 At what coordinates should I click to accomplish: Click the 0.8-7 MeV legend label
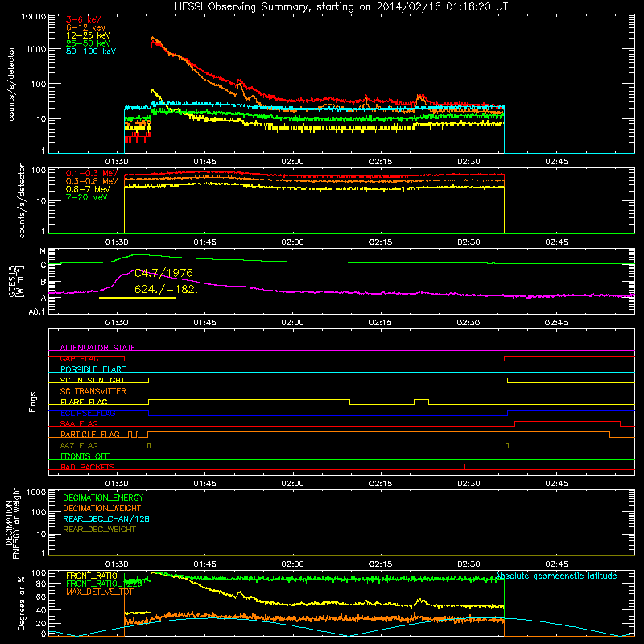[x=89, y=189]
